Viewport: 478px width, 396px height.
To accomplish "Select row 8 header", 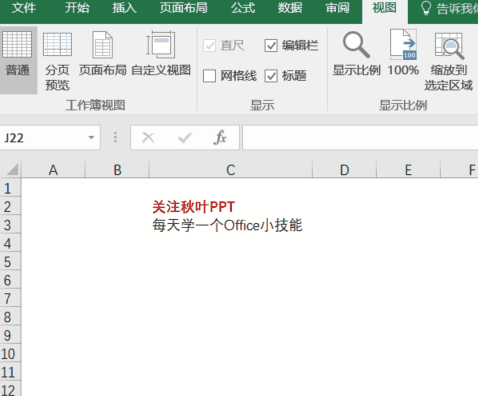I will click(x=10, y=317).
